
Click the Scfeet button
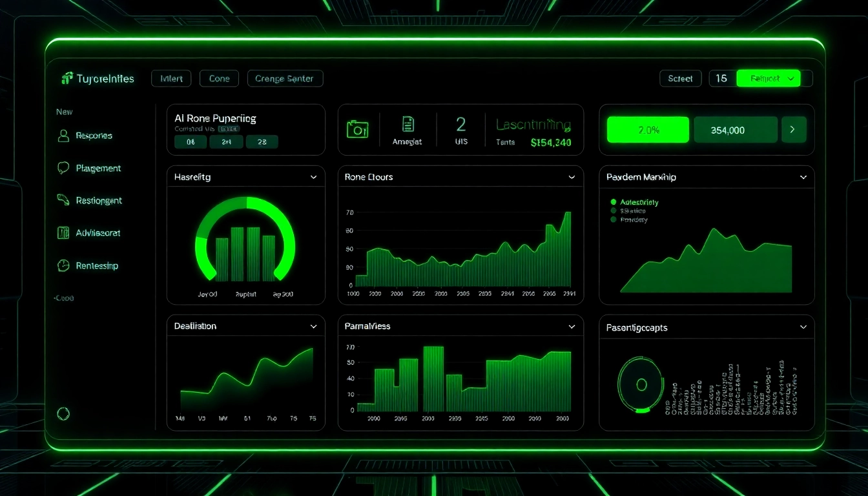(680, 79)
